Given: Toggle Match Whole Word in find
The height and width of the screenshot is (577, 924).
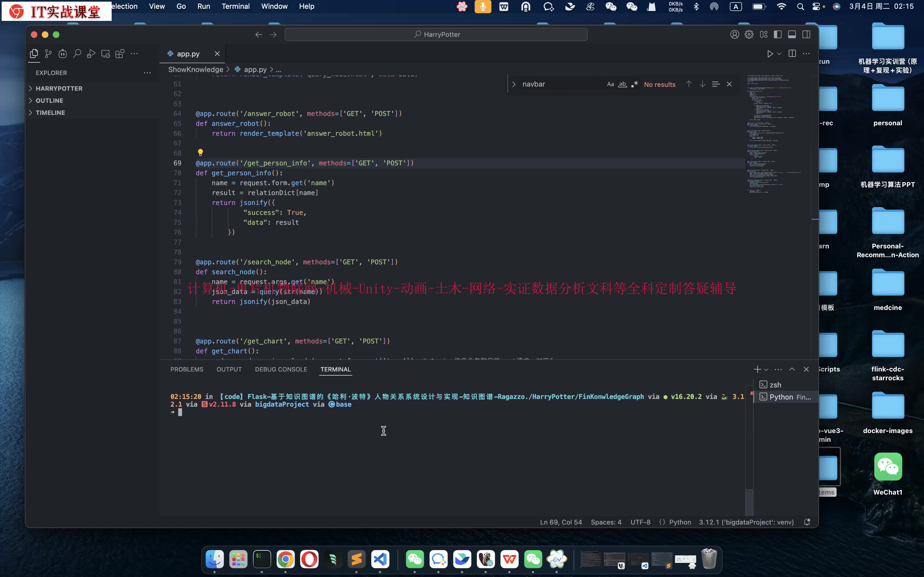Looking at the screenshot, I should coord(622,84).
